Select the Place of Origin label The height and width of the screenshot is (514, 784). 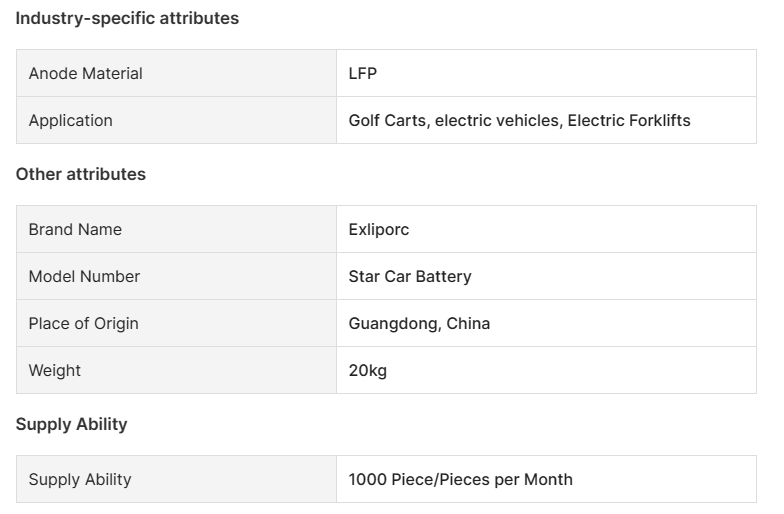click(x=83, y=323)
